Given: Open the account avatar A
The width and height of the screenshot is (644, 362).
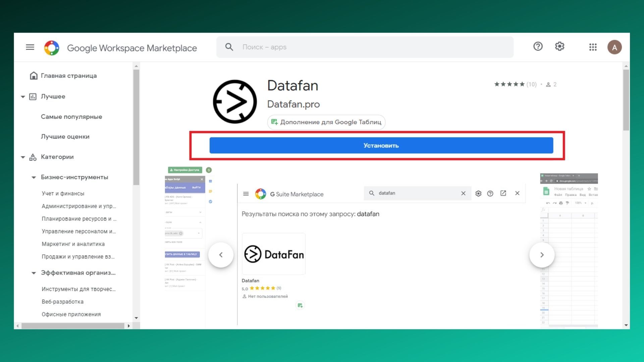Looking at the screenshot, I should coord(614,47).
